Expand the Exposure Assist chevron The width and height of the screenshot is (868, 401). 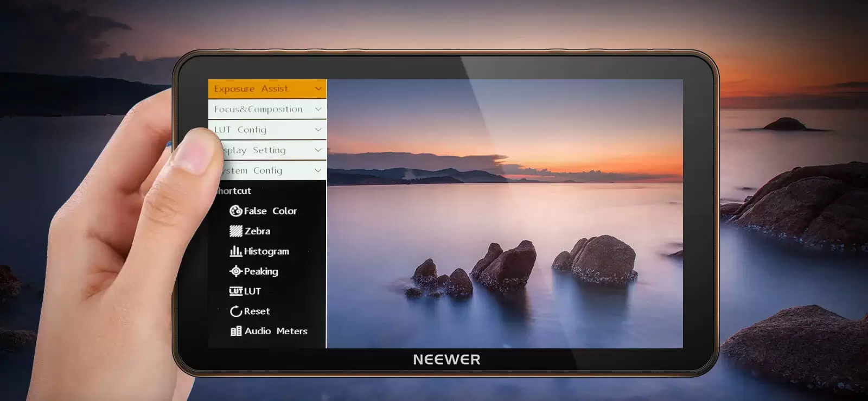point(318,88)
